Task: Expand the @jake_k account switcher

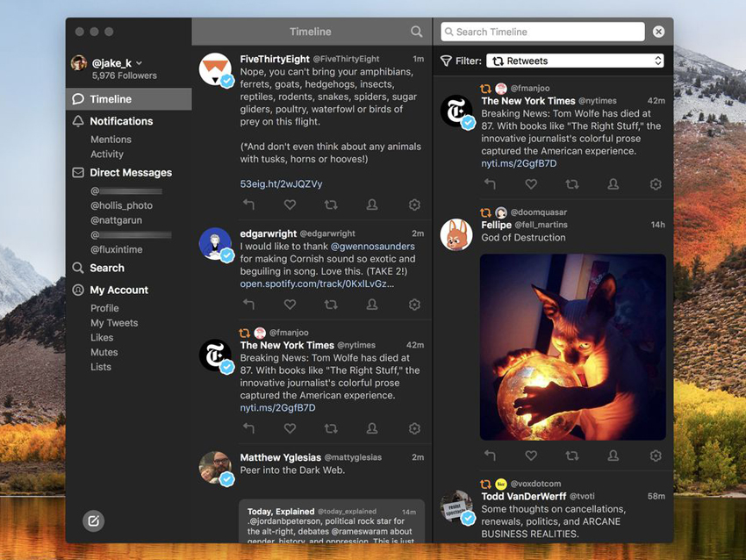Action: (x=139, y=63)
